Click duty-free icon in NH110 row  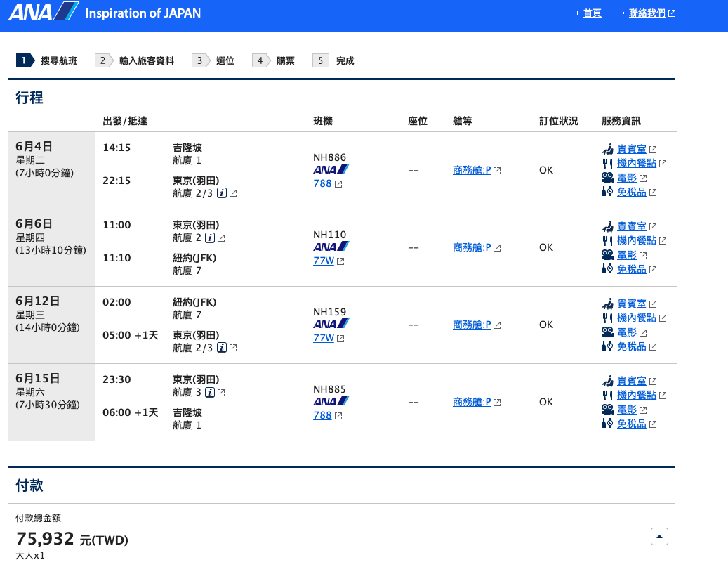(607, 268)
